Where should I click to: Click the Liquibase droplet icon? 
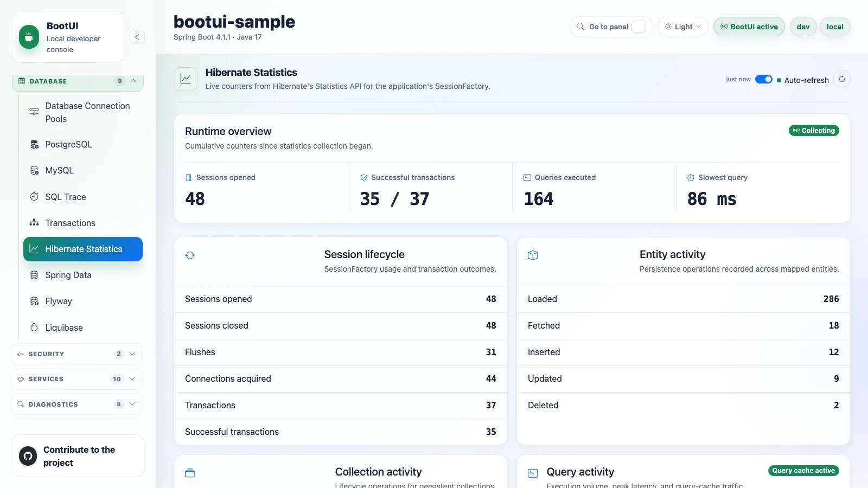click(x=34, y=327)
